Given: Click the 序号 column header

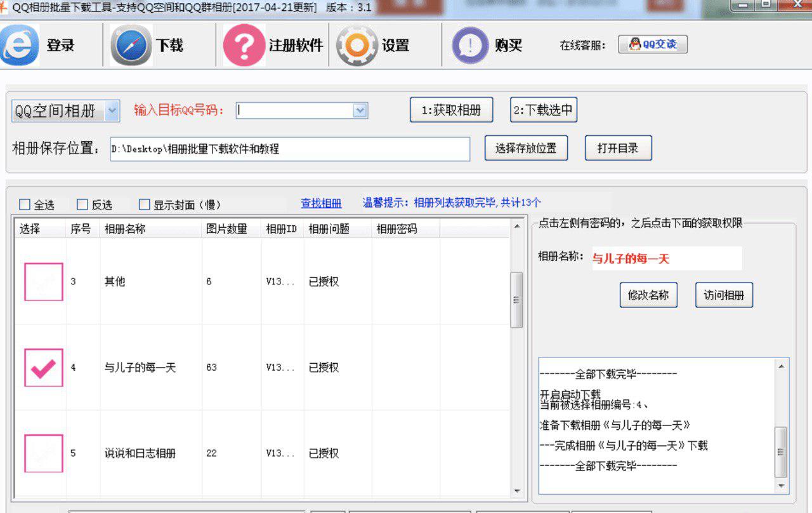Looking at the screenshot, I should tap(82, 229).
